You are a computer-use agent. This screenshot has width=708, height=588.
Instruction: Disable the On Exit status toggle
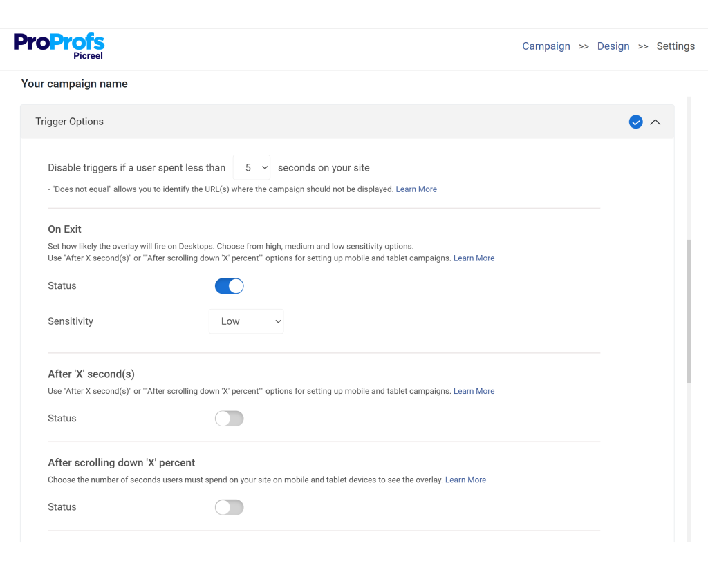(229, 285)
